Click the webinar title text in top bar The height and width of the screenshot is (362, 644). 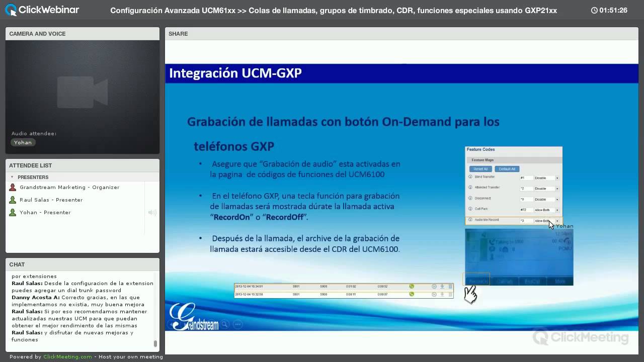pos(334,10)
